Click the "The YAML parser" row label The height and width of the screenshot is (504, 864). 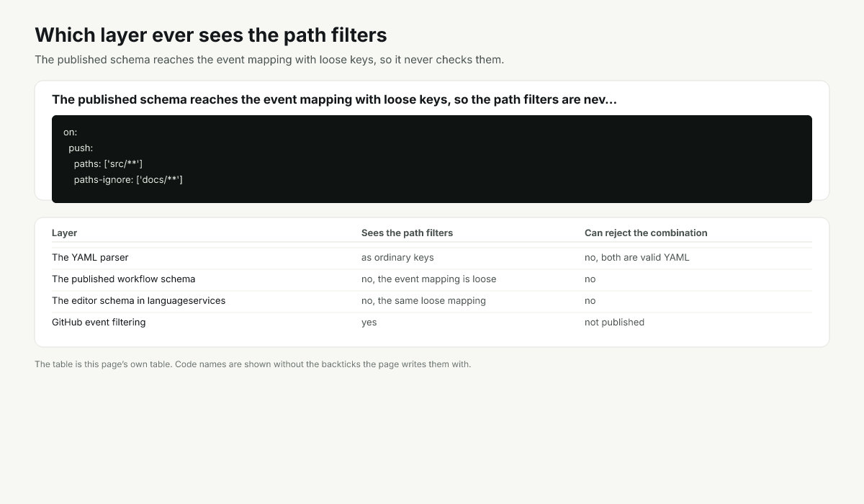90,258
